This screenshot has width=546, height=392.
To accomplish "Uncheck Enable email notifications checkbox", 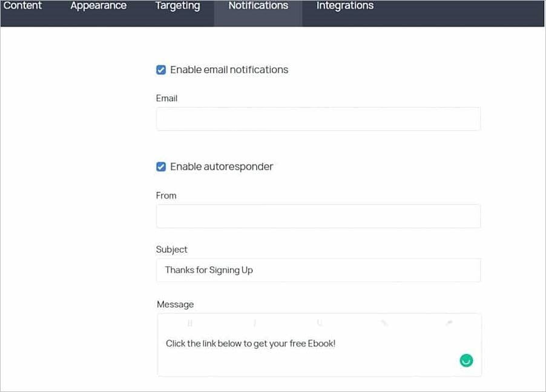I will click(x=161, y=70).
